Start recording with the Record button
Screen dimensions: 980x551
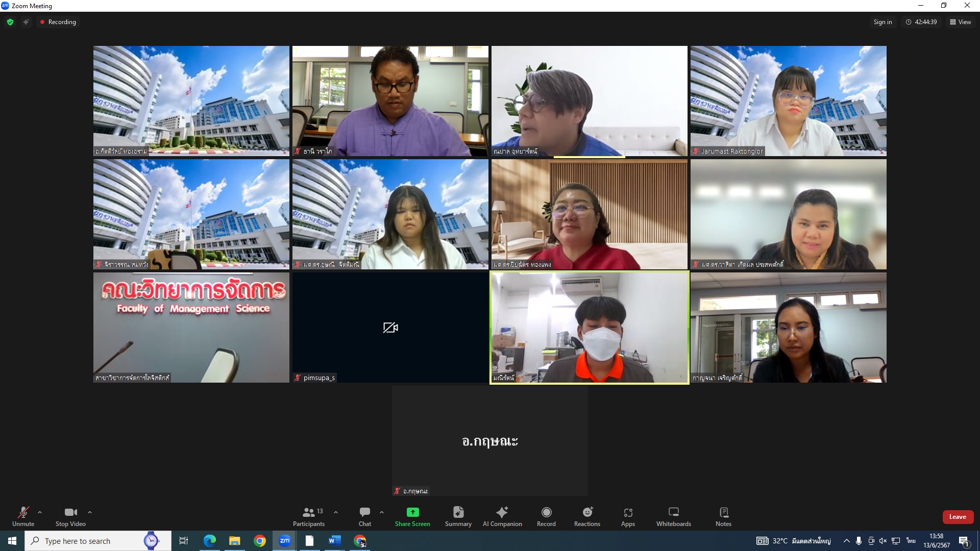tap(546, 516)
